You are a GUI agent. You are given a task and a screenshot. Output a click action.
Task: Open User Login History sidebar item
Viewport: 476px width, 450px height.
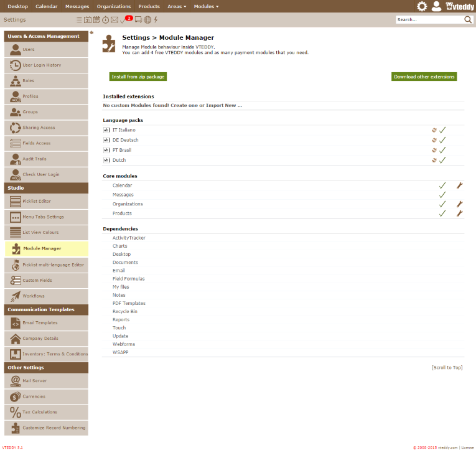click(x=47, y=65)
